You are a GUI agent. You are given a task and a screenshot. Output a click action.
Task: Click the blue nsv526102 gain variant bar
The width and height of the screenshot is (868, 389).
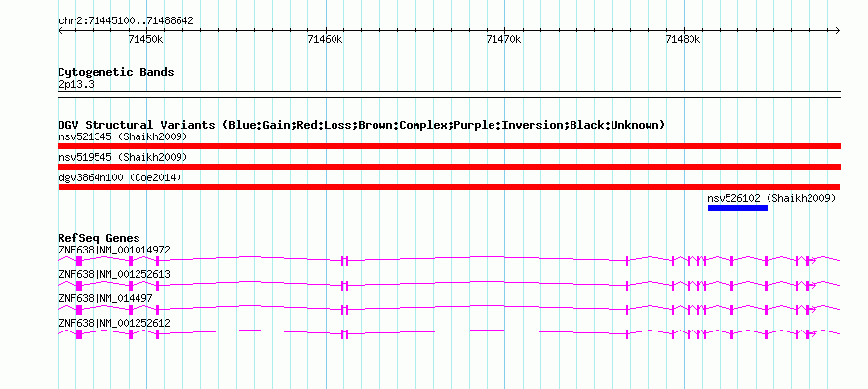(737, 208)
